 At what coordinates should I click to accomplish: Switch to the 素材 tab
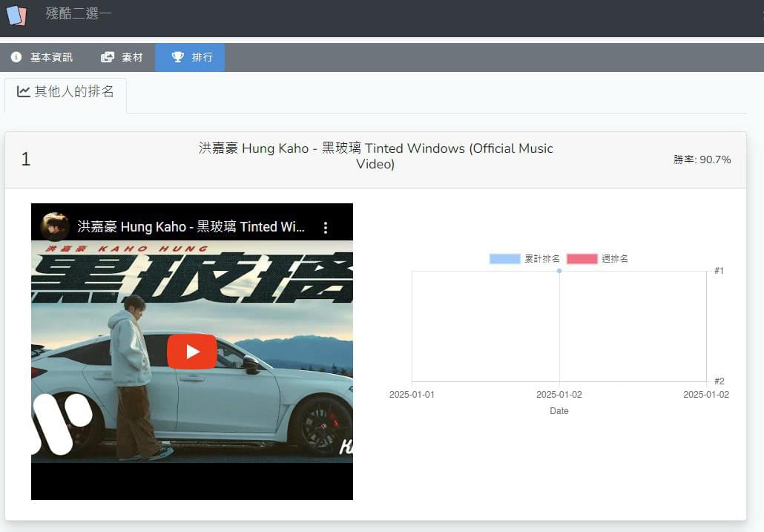(122, 57)
